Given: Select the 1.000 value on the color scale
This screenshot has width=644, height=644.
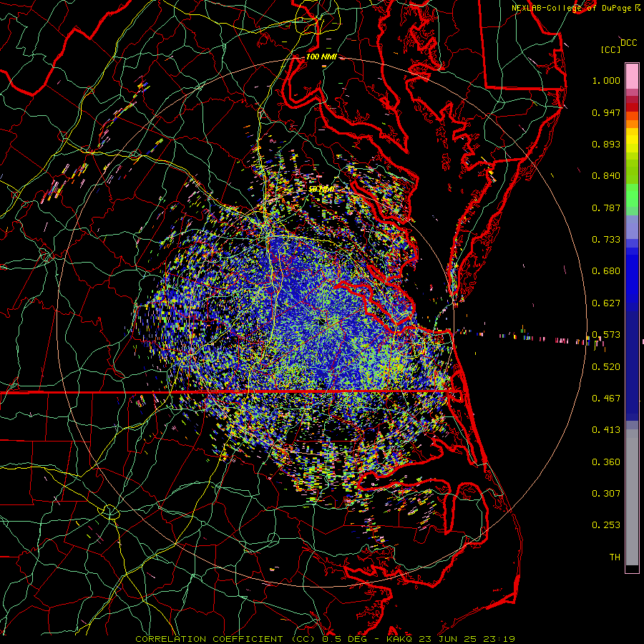Looking at the screenshot, I should point(606,80).
